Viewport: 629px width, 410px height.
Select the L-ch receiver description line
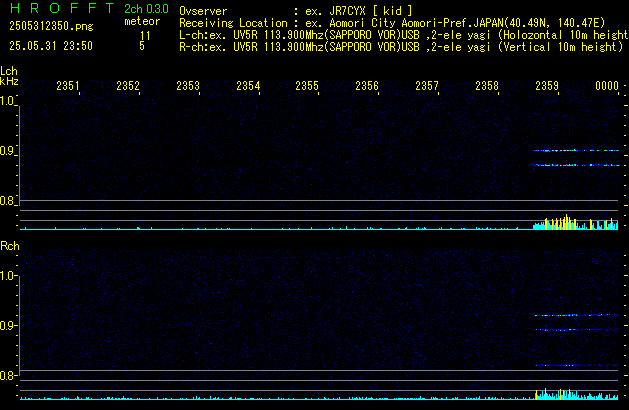click(x=404, y=35)
